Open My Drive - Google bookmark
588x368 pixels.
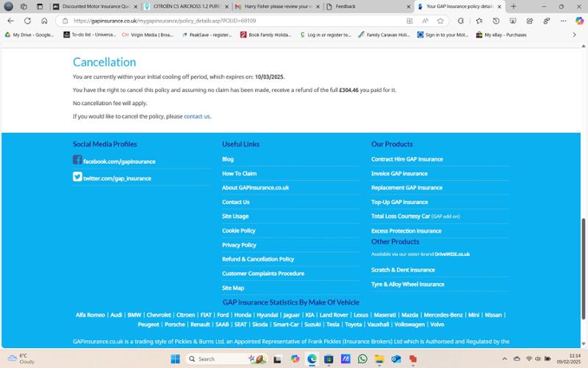29,35
